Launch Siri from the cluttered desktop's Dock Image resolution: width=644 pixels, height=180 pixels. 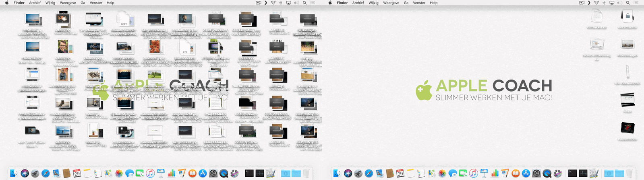click(x=25, y=174)
